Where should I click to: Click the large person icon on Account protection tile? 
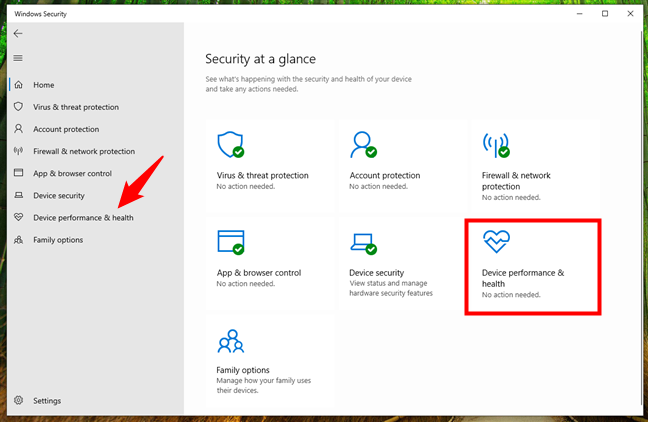tap(363, 145)
